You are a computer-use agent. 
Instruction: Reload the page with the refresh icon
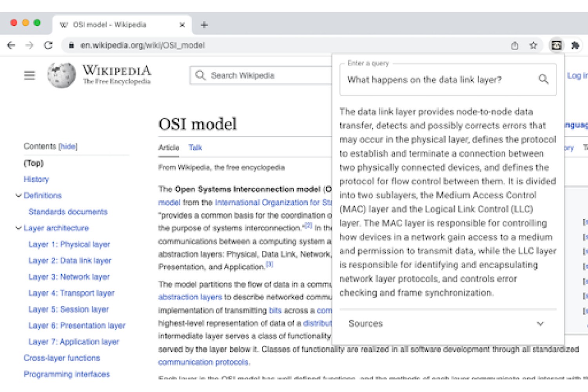[48, 45]
